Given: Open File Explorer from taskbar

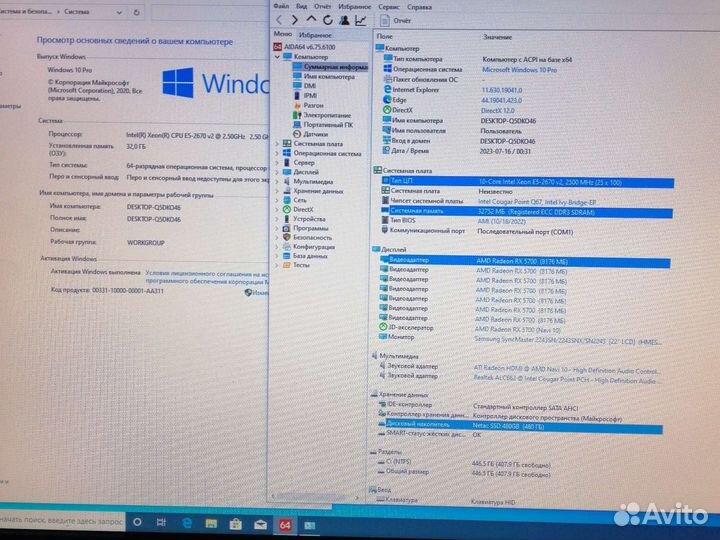Looking at the screenshot, I should point(211,523).
